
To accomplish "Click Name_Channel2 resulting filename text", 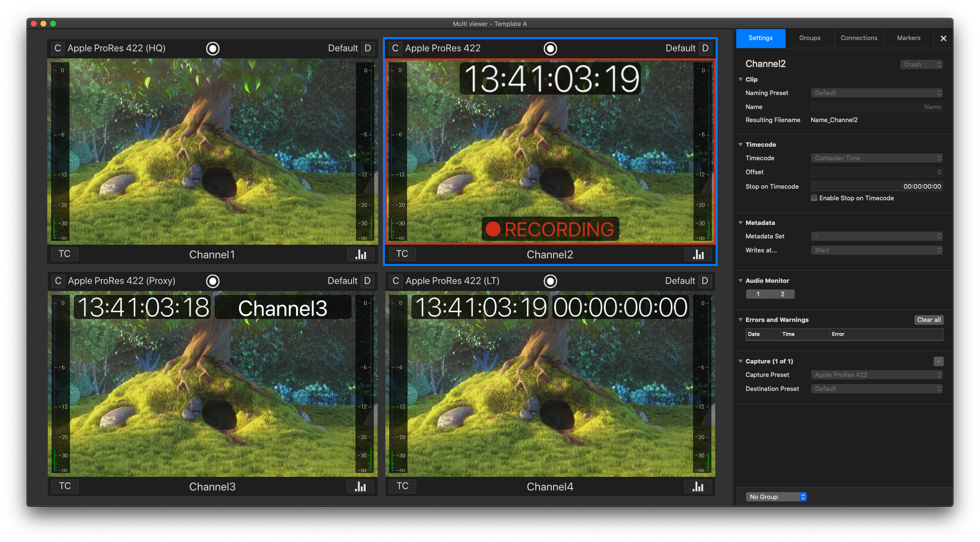I will (x=834, y=120).
